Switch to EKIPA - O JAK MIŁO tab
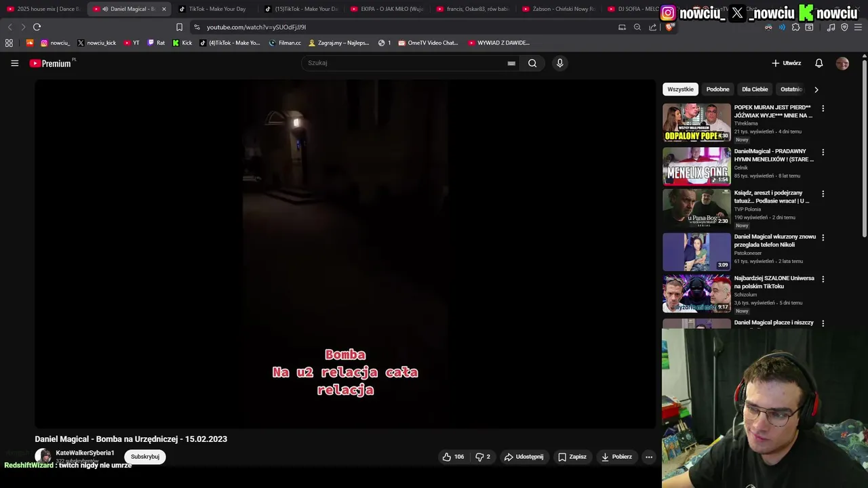868x488 pixels. (x=388, y=9)
